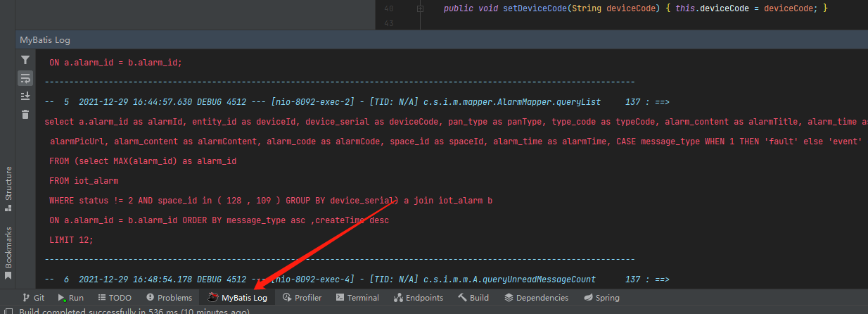868x314 pixels.
Task: Open the Profiler tool window
Action: pyautogui.click(x=302, y=298)
